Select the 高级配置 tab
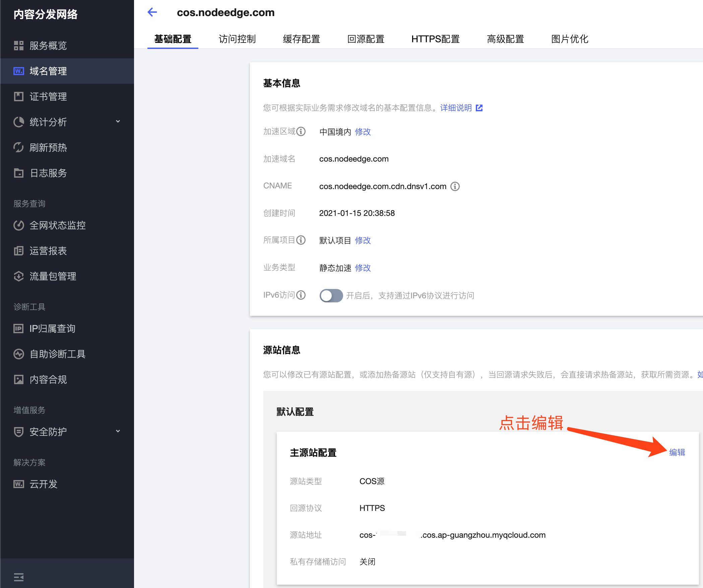The height and width of the screenshot is (588, 703). 505,39
